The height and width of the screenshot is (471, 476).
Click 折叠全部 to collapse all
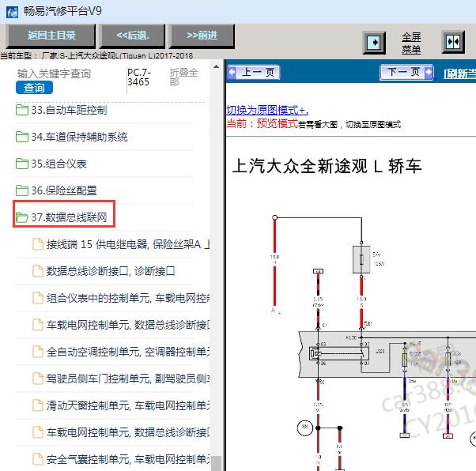click(x=183, y=77)
